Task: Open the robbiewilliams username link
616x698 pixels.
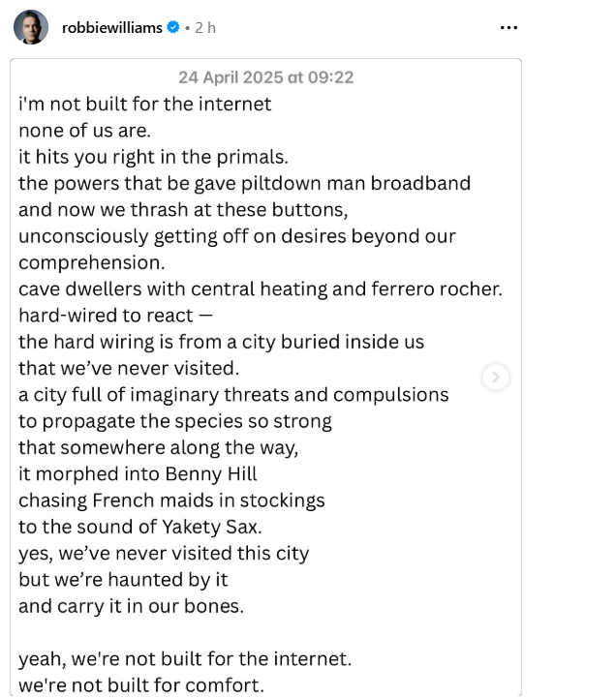Action: tap(111, 28)
